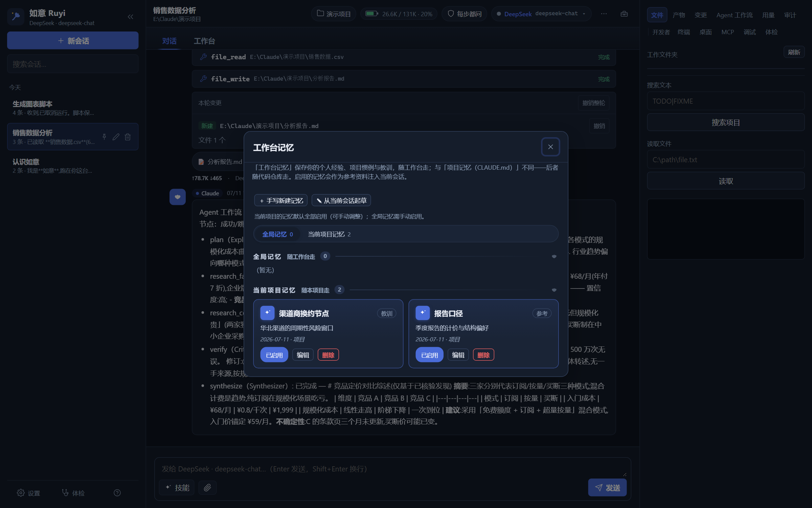Collapse the 全局记忆 section
The image size is (812, 508).
(554, 256)
